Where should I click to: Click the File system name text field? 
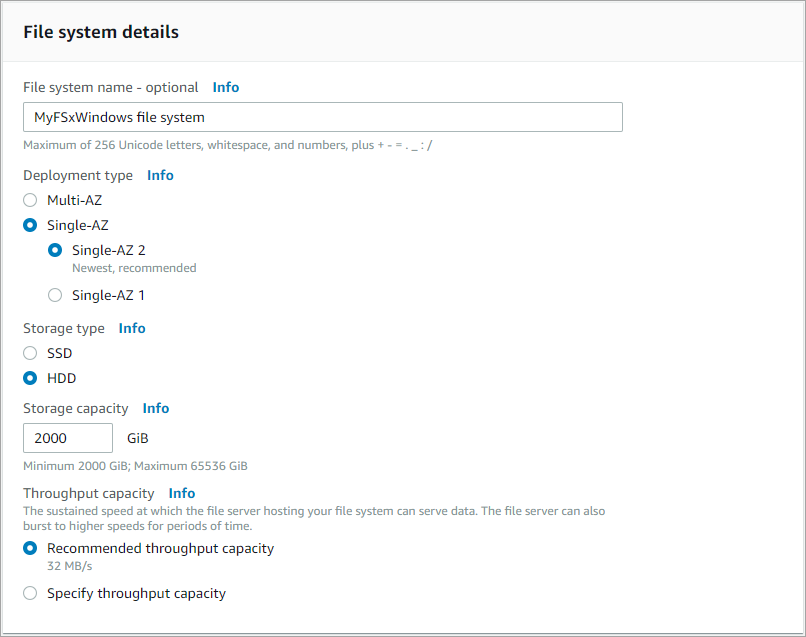[322, 117]
